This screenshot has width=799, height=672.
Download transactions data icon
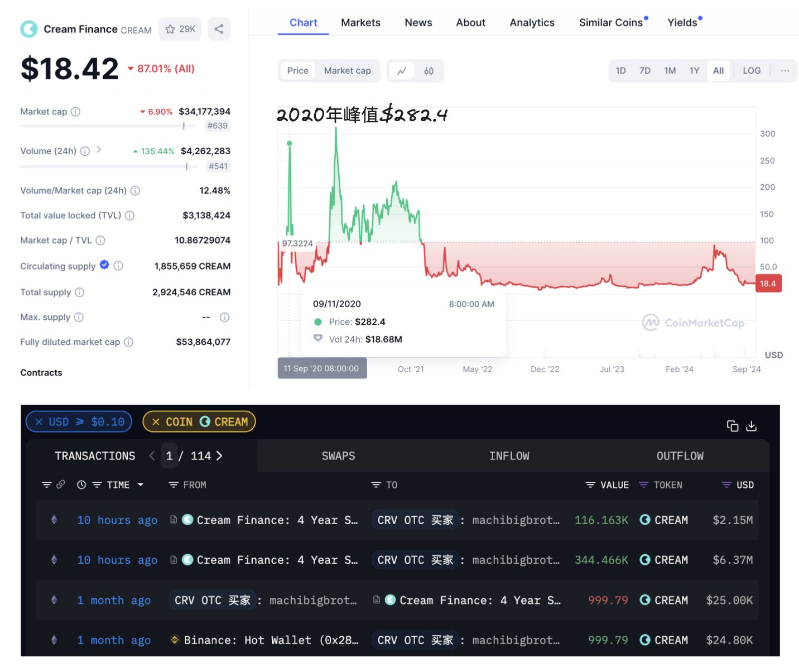752,426
